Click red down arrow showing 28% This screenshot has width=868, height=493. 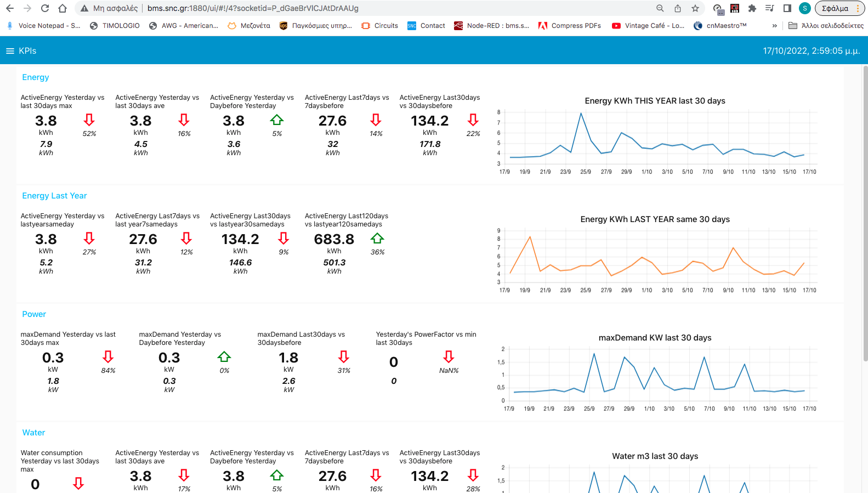click(x=473, y=475)
